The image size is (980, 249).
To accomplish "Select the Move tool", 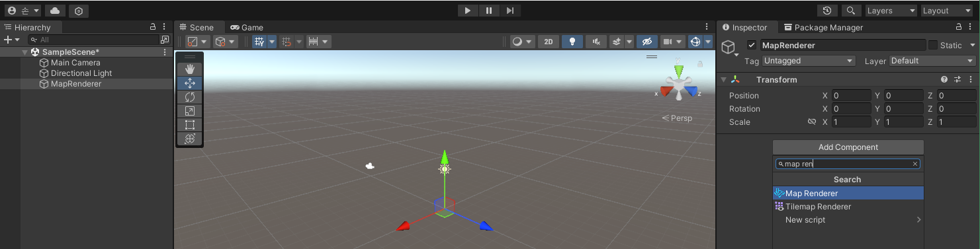I will (x=190, y=83).
